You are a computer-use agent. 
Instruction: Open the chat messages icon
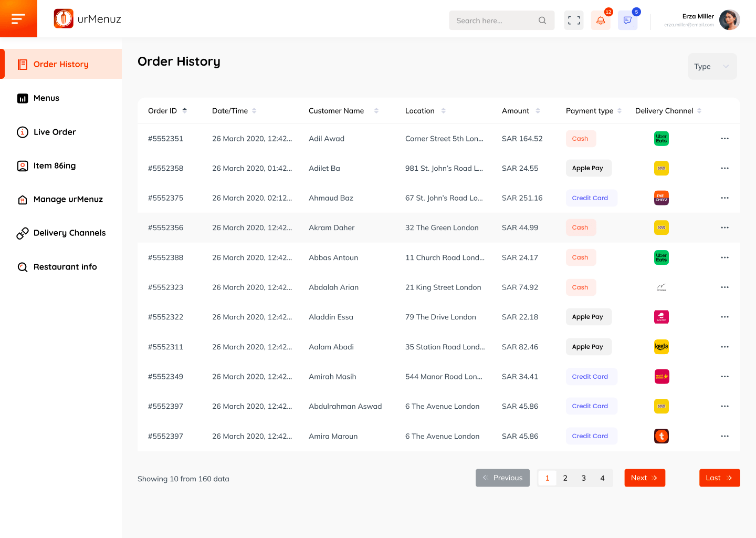click(x=627, y=20)
